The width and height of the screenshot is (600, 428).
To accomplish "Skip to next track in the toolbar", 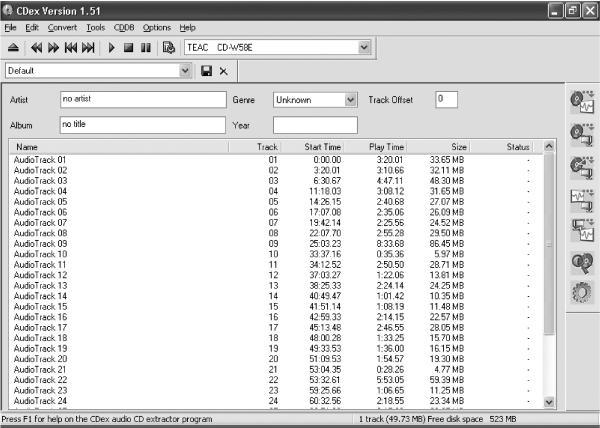I will [88, 48].
